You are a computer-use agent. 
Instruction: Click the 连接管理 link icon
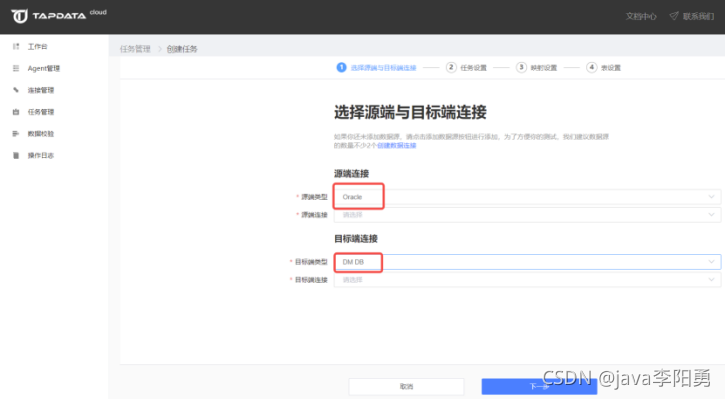point(16,90)
